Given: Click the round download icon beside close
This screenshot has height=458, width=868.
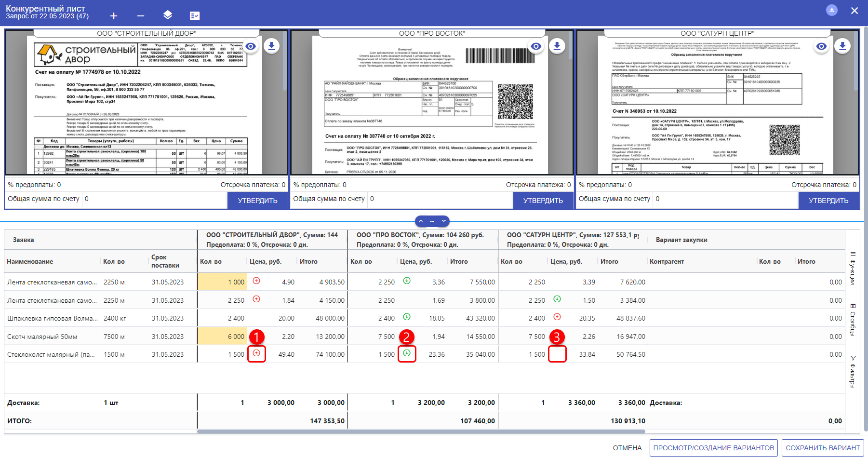Looking at the screenshot, I should click(832, 10).
